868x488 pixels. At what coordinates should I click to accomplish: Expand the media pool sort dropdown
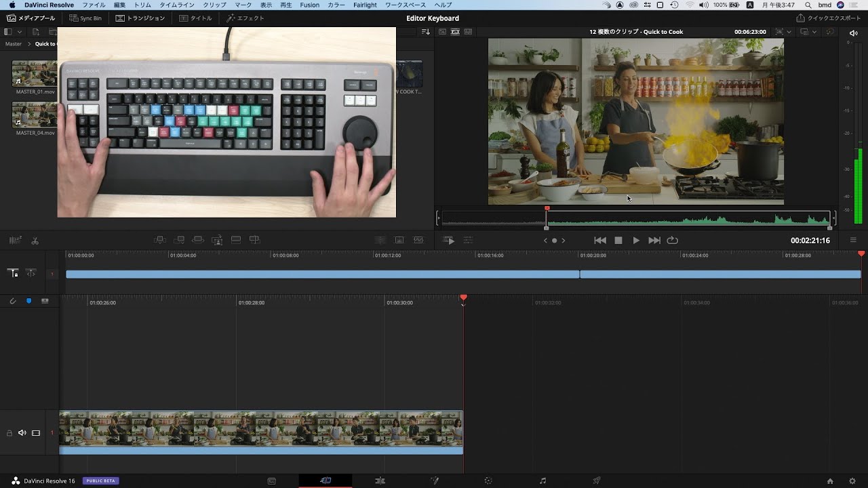[425, 32]
